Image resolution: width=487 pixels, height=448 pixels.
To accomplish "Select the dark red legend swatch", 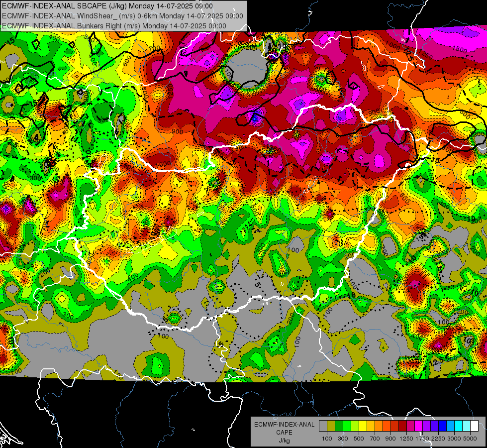I will tap(402, 426).
